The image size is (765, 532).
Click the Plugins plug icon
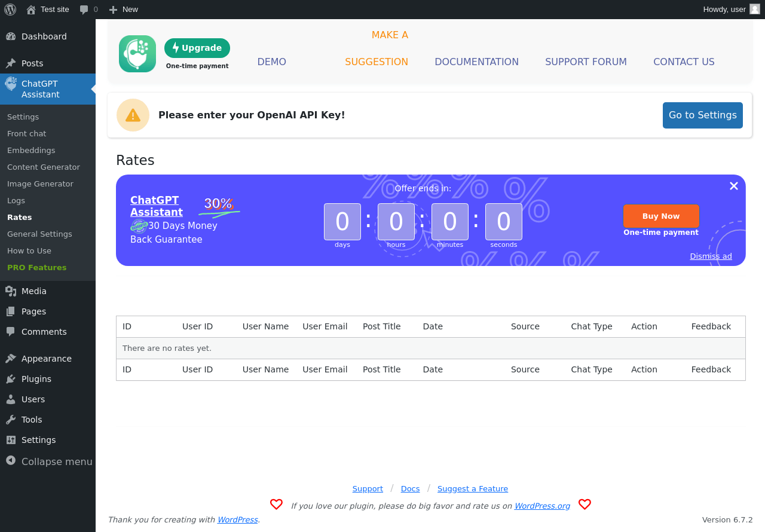11,379
